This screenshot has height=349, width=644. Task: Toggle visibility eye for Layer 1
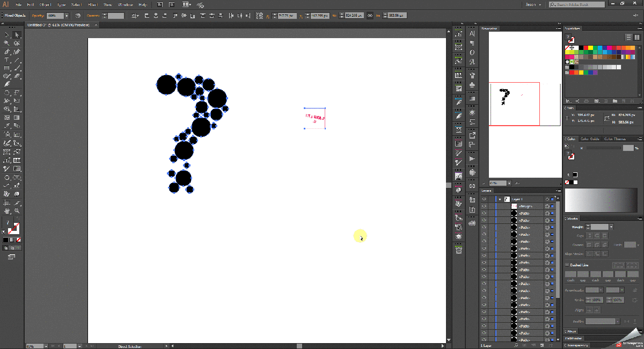pos(484,199)
